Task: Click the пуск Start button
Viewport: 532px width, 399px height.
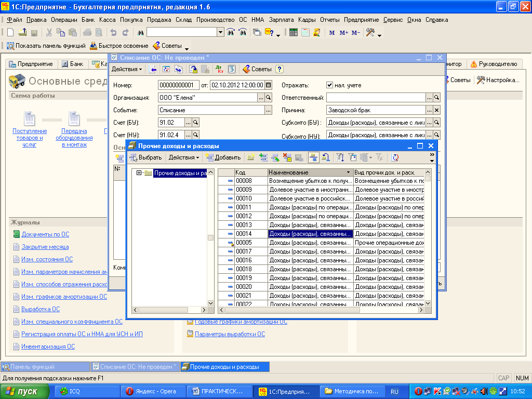Action: (x=24, y=392)
